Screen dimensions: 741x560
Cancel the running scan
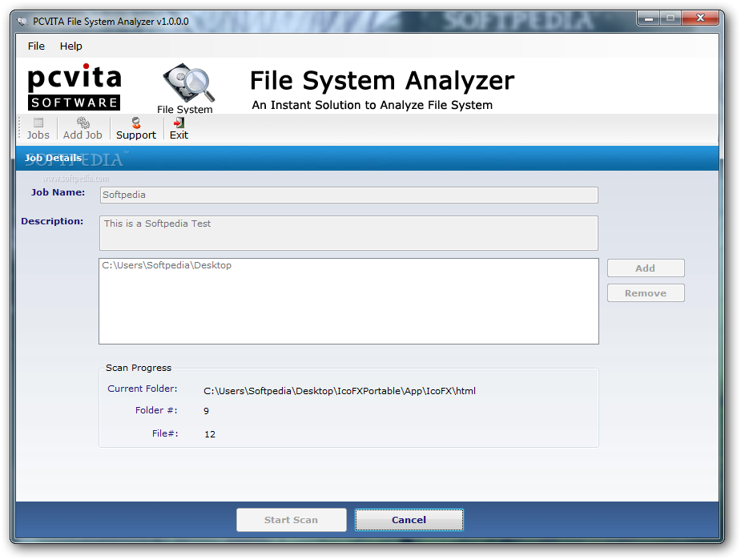point(409,520)
